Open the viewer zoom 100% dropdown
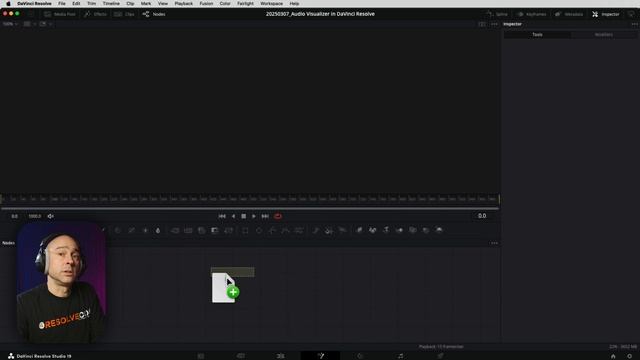 click(x=10, y=24)
